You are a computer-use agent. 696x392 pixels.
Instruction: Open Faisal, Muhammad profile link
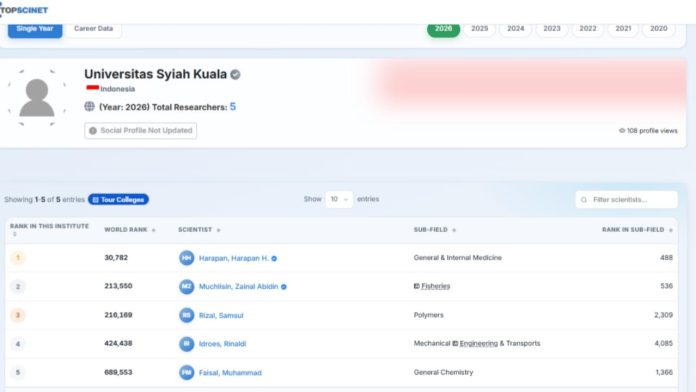pos(230,373)
